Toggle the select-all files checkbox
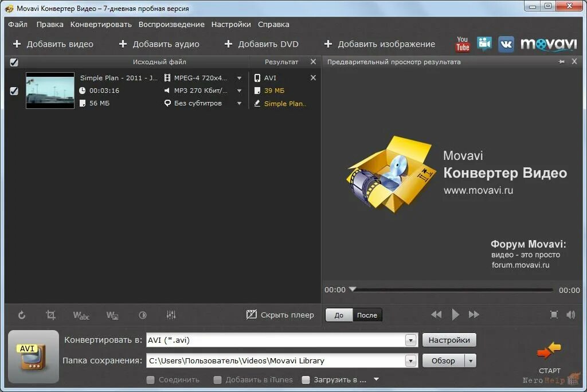This screenshot has height=392, width=587. click(x=14, y=62)
